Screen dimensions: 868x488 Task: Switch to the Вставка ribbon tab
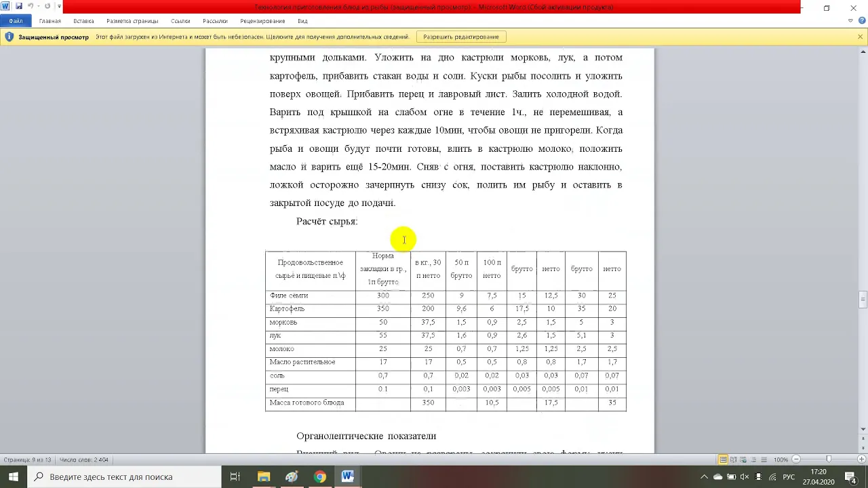pyautogui.click(x=83, y=21)
